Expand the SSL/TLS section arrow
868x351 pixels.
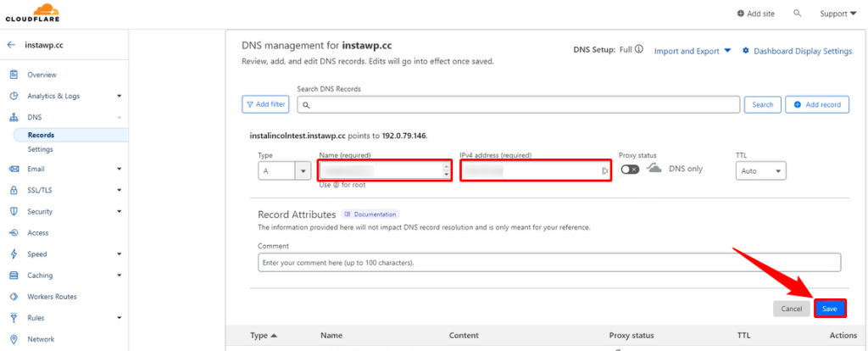(x=119, y=190)
